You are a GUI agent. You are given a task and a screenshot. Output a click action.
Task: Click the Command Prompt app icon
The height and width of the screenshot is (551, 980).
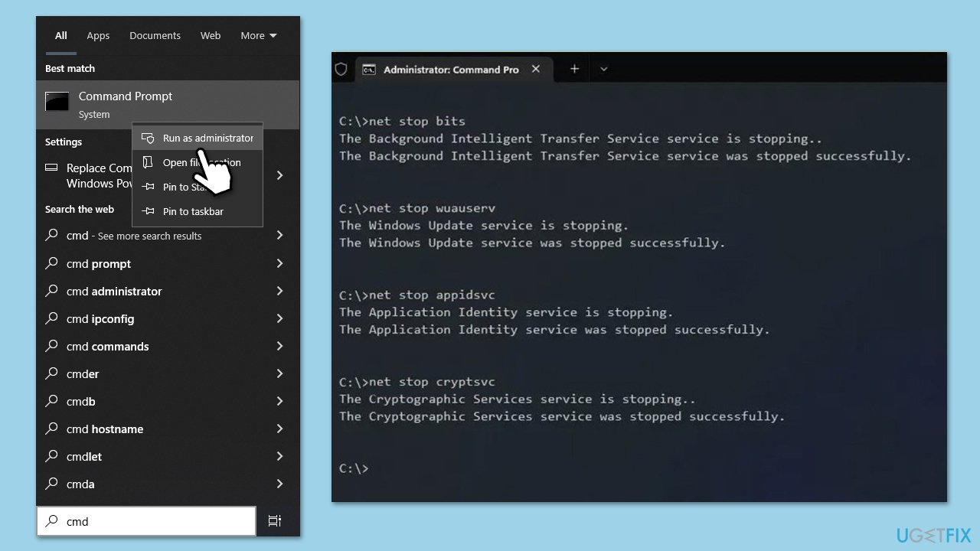coord(57,101)
